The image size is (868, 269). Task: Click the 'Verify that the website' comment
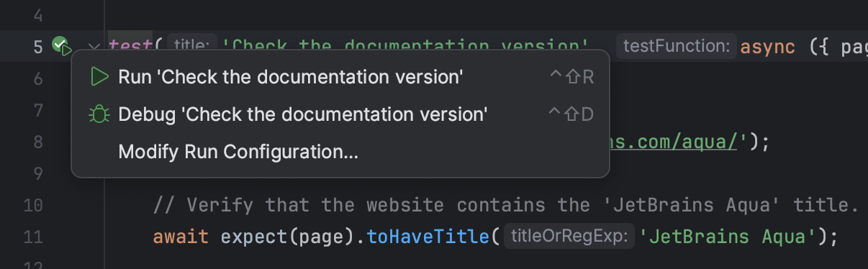[506, 205]
